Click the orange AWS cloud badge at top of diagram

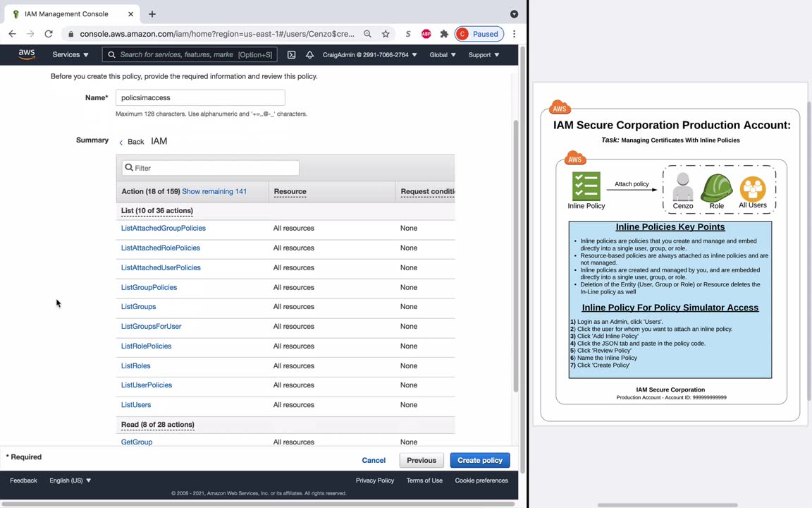point(560,107)
